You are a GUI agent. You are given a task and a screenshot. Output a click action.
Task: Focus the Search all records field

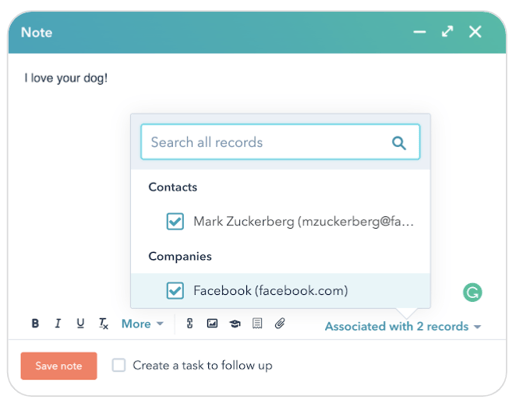point(280,142)
